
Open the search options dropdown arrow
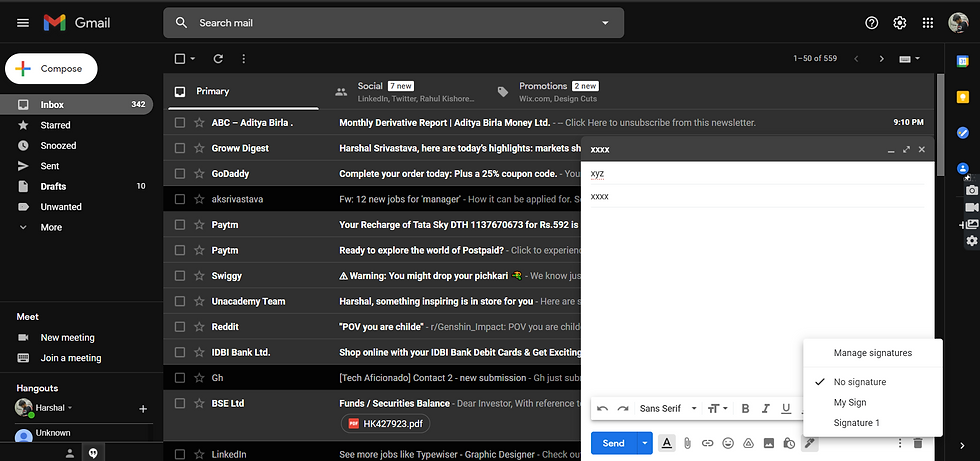tap(604, 23)
